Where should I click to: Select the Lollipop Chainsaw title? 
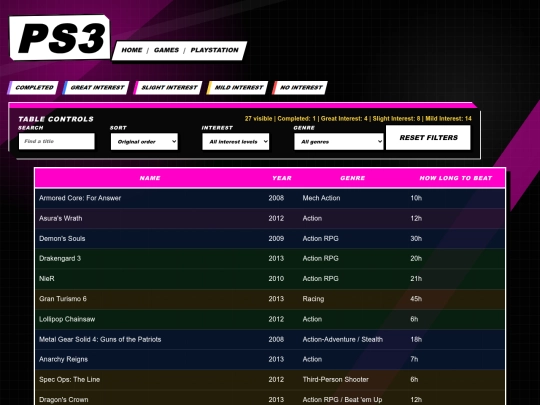click(x=67, y=319)
